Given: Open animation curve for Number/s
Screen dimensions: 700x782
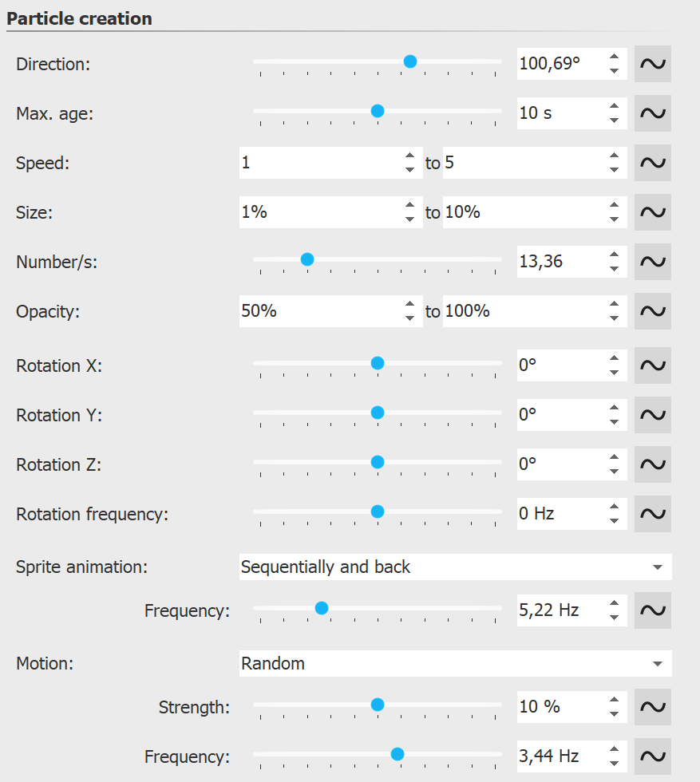Looking at the screenshot, I should (x=652, y=261).
